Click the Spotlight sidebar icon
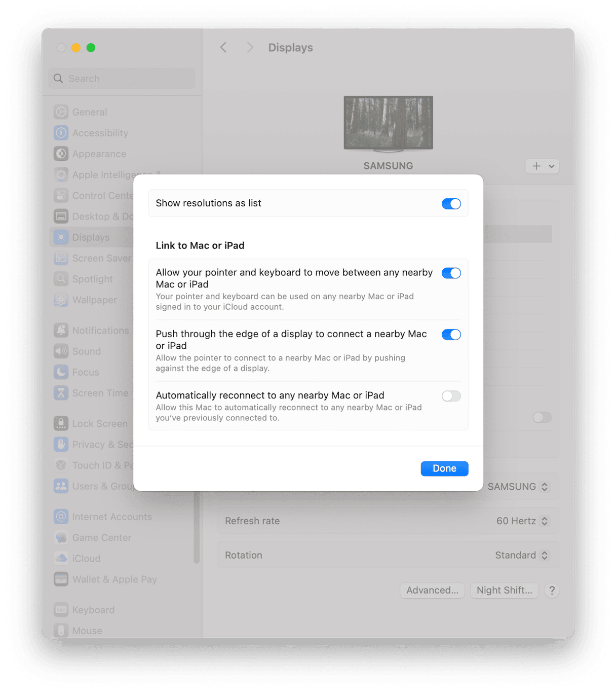Image resolution: width=616 pixels, height=693 pixels. click(61, 279)
